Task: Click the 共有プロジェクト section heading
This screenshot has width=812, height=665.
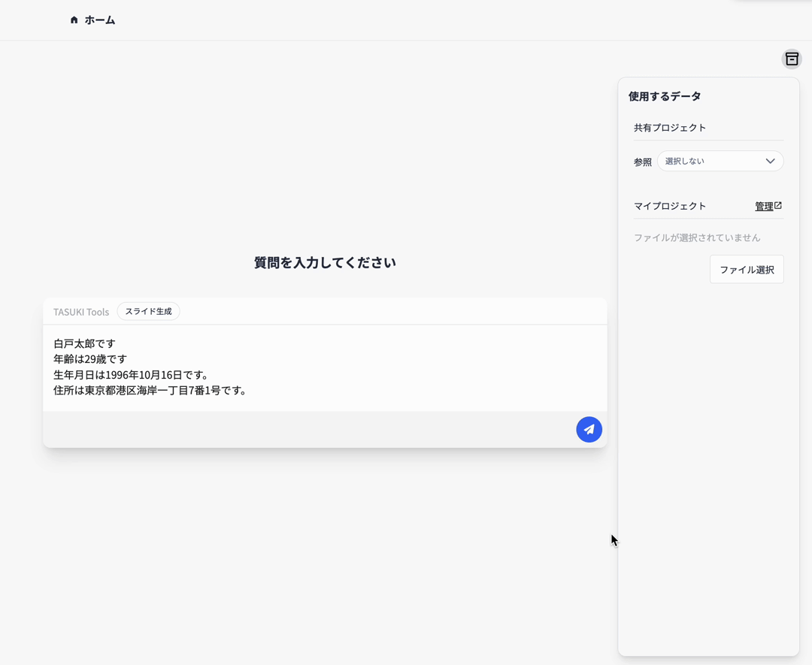Action: coord(669,128)
